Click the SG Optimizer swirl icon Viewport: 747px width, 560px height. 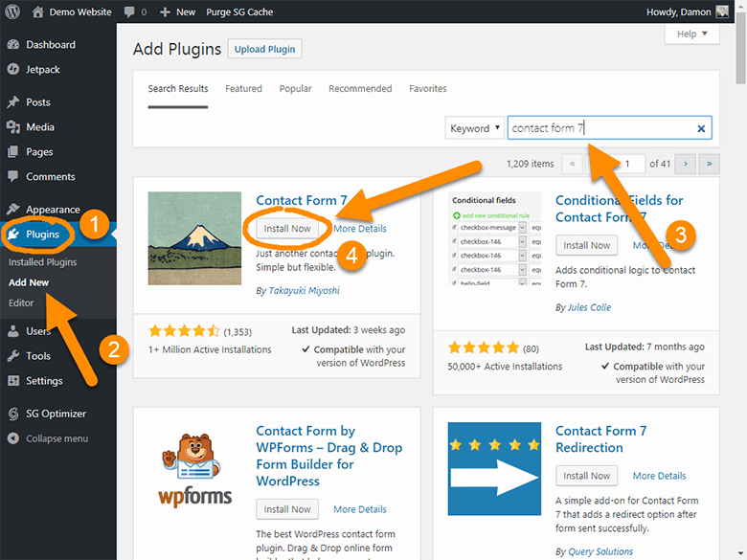(x=13, y=414)
